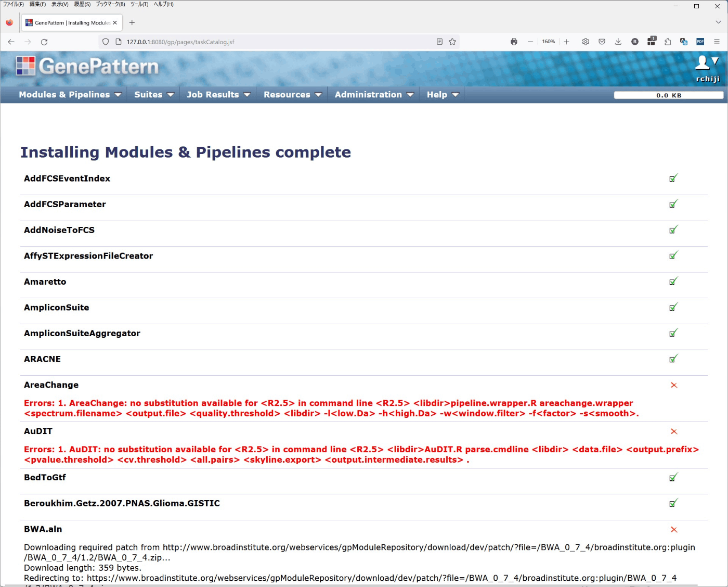Reset zoom via the 160% label
Viewport: 728px width, 587px height.
548,42
